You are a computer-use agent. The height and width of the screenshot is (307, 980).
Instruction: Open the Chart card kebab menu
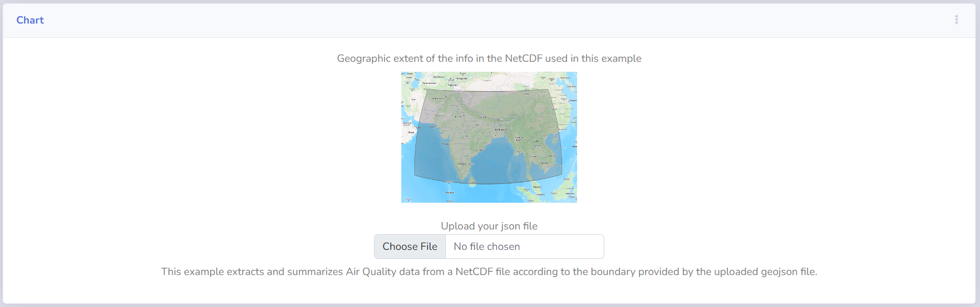pos(956,20)
